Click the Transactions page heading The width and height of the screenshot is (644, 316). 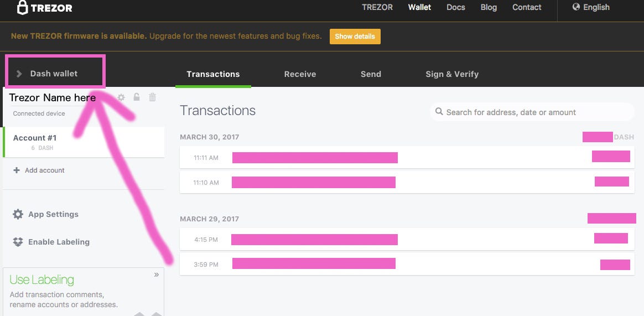[x=217, y=111]
